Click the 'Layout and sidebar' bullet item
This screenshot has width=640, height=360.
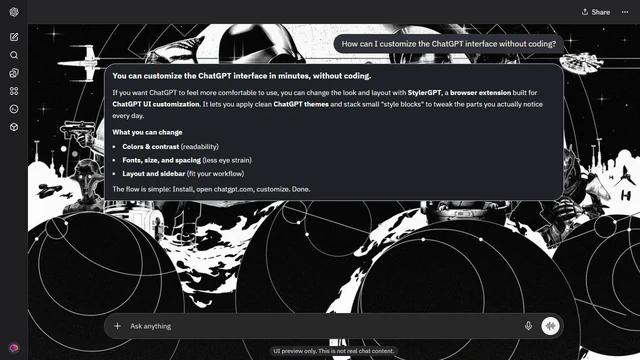click(183, 173)
